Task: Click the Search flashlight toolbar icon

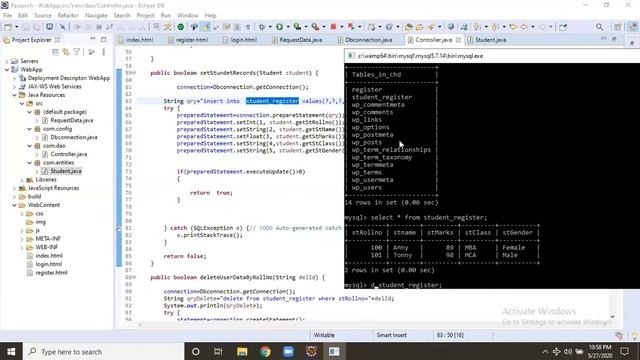Action: click(431, 27)
